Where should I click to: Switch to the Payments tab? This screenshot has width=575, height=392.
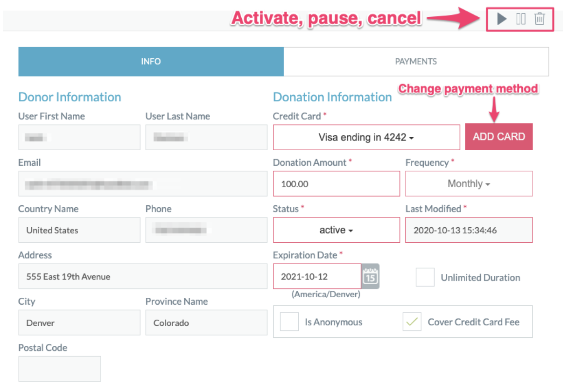pos(416,62)
